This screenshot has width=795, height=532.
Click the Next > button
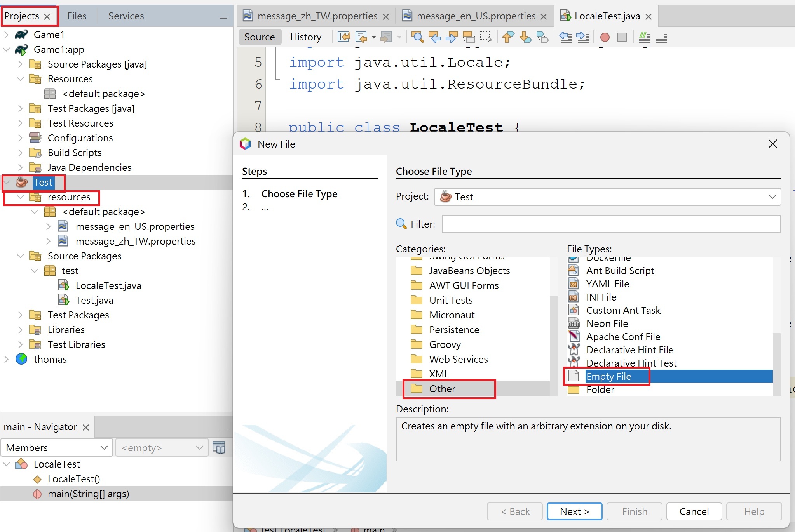click(574, 511)
